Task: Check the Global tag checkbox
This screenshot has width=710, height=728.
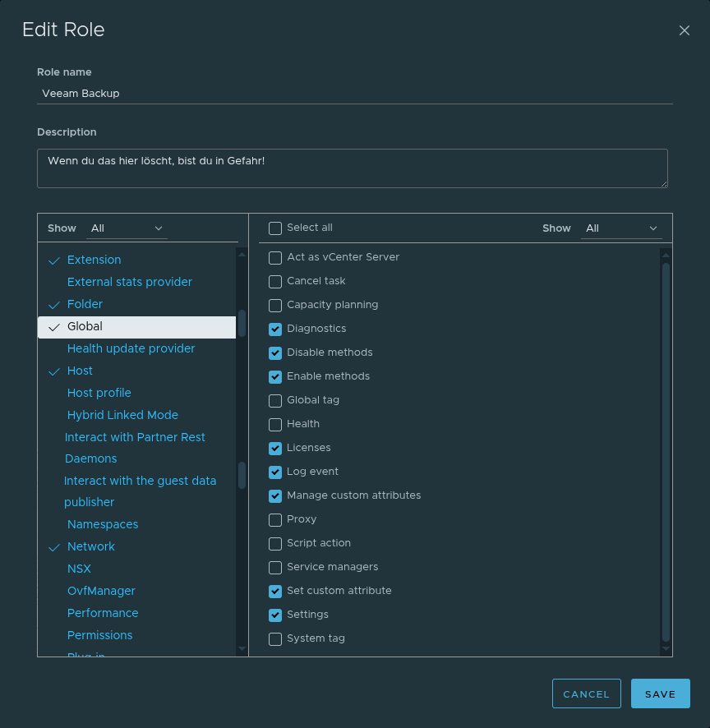Action: [275, 401]
